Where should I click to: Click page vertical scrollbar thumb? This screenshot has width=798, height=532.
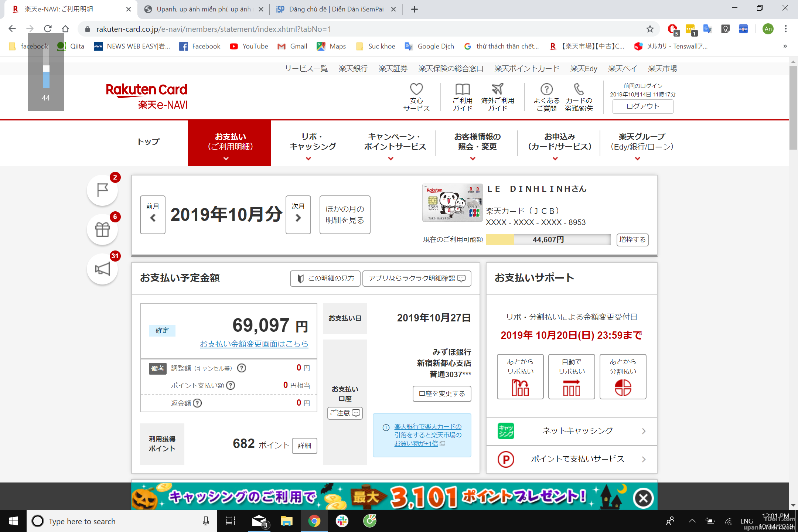tap(793, 107)
